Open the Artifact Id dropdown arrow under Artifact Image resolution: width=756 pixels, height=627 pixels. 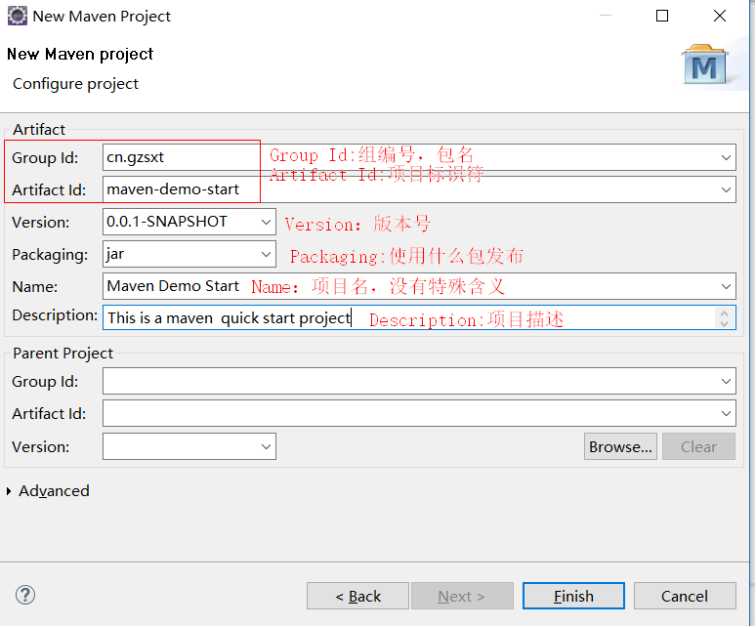pyautogui.click(x=726, y=190)
